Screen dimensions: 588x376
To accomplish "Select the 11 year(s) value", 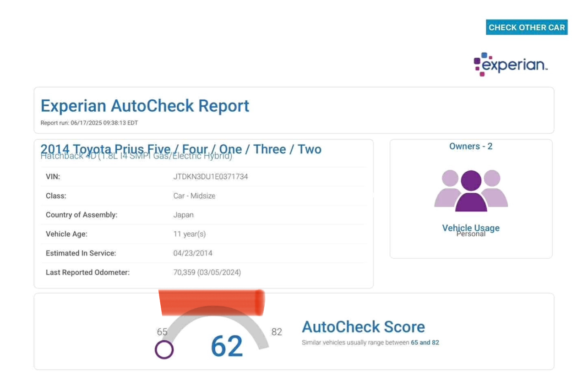I will 190,234.
